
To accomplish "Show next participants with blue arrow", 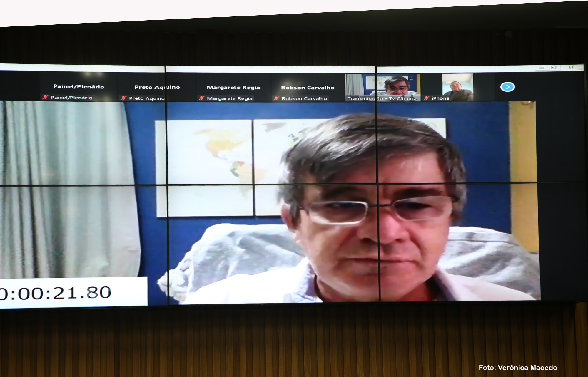I will tap(507, 87).
